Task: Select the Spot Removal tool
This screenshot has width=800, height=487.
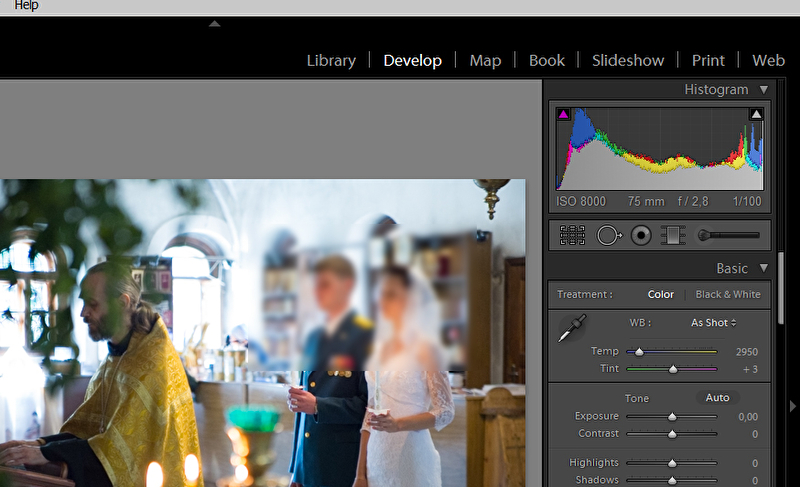Action: pyautogui.click(x=608, y=236)
